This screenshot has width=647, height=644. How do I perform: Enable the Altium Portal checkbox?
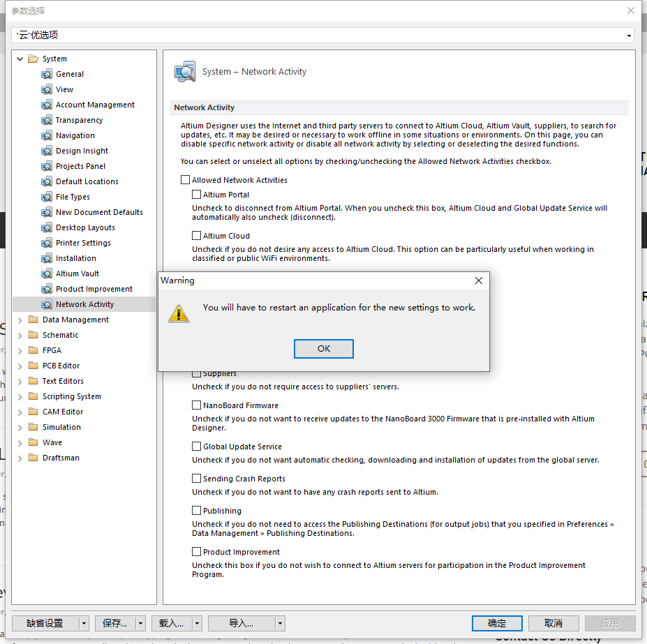point(196,194)
